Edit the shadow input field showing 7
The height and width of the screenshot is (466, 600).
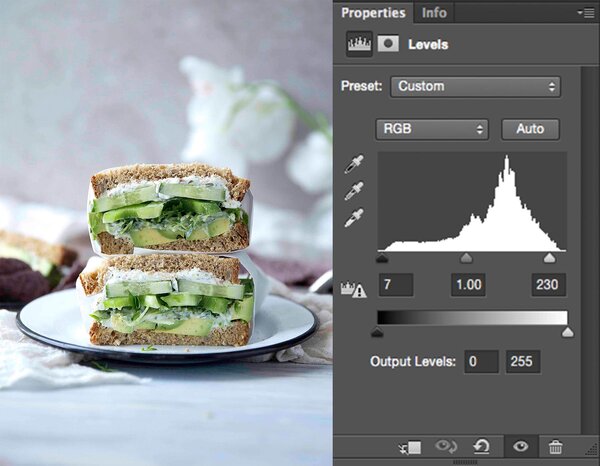(396, 285)
